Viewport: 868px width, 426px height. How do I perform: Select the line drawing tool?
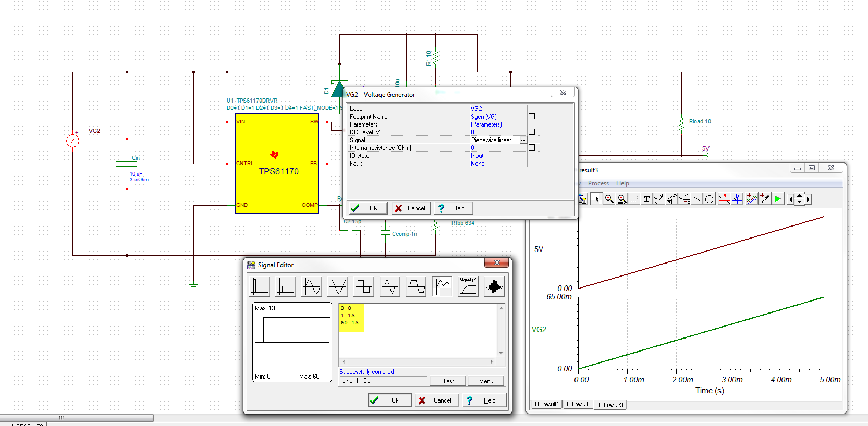696,199
